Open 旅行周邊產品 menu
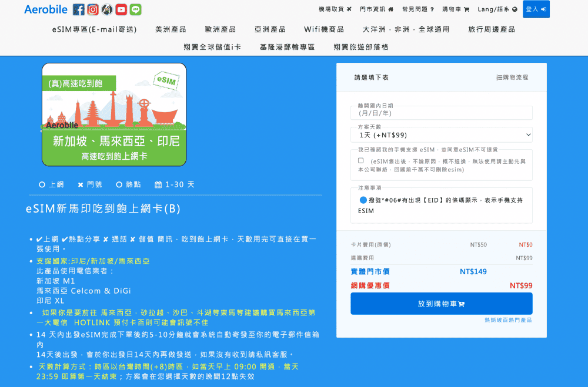The image size is (588, 387). (x=492, y=29)
